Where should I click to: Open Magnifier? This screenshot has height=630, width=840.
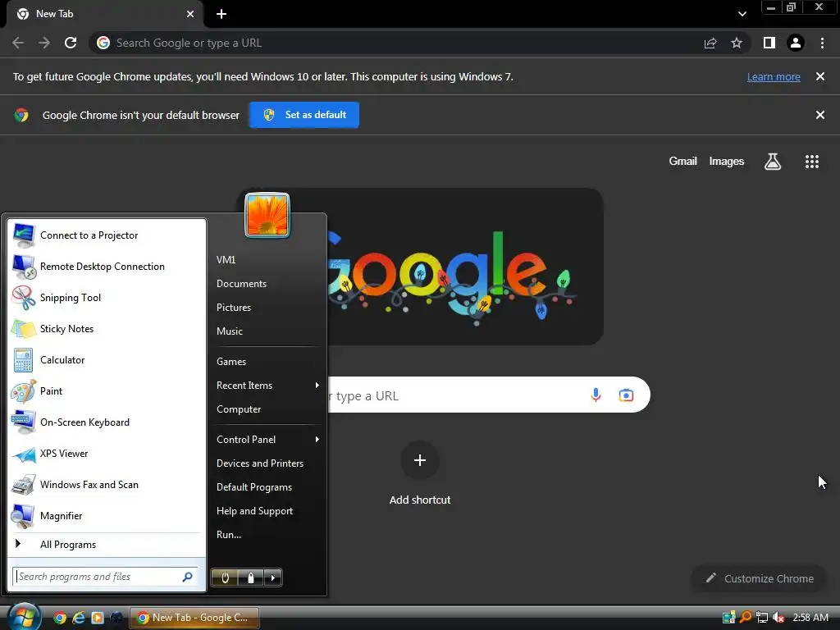107,515
